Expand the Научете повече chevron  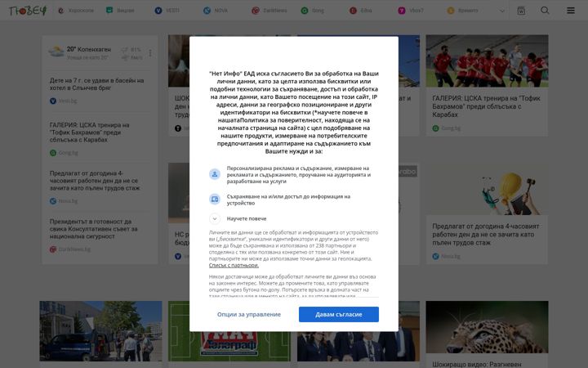coord(215,218)
